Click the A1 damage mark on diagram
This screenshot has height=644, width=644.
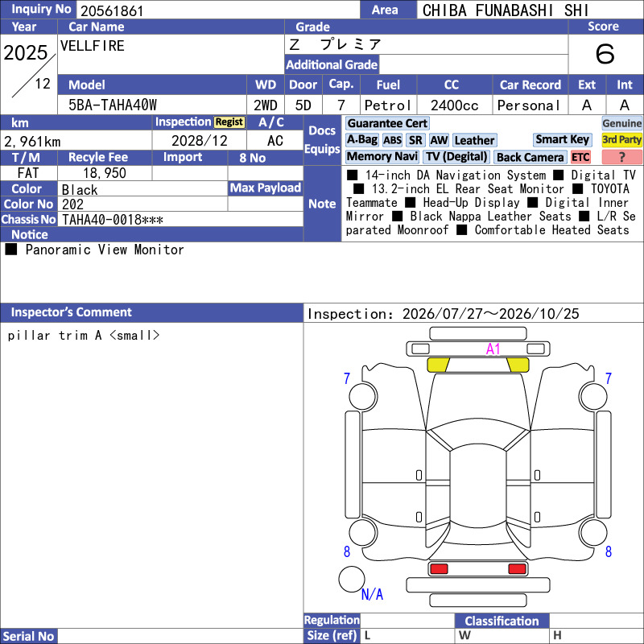[x=493, y=349]
